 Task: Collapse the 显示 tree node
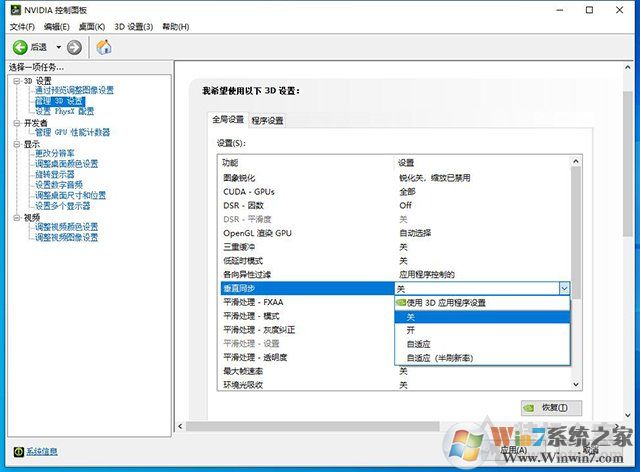point(16,144)
